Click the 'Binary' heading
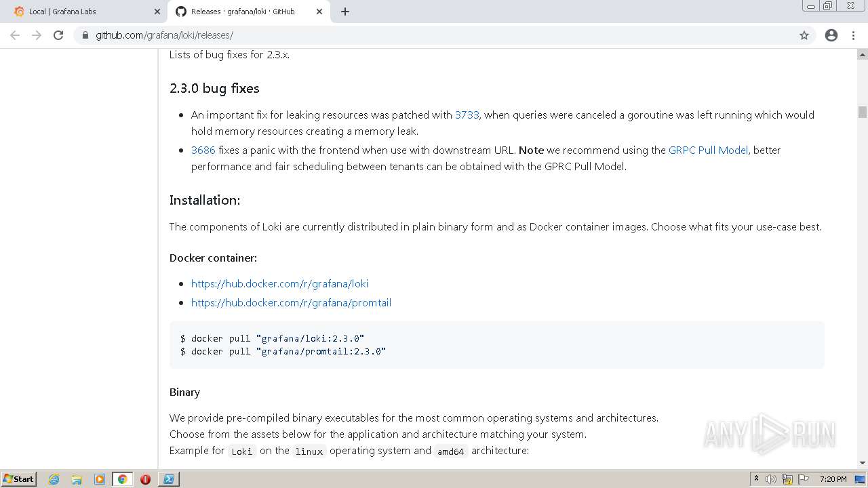 pos(184,392)
